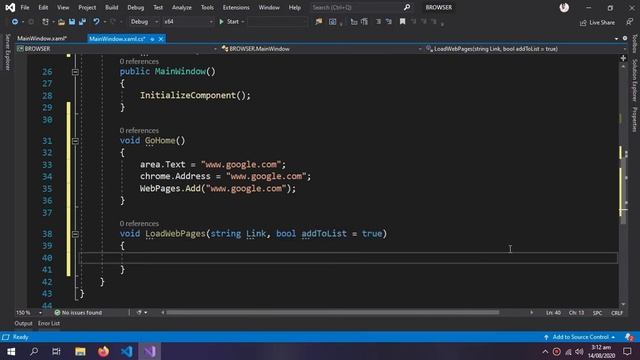640x360 pixels.
Task: Open the Help menu
Action: [x=294, y=7]
